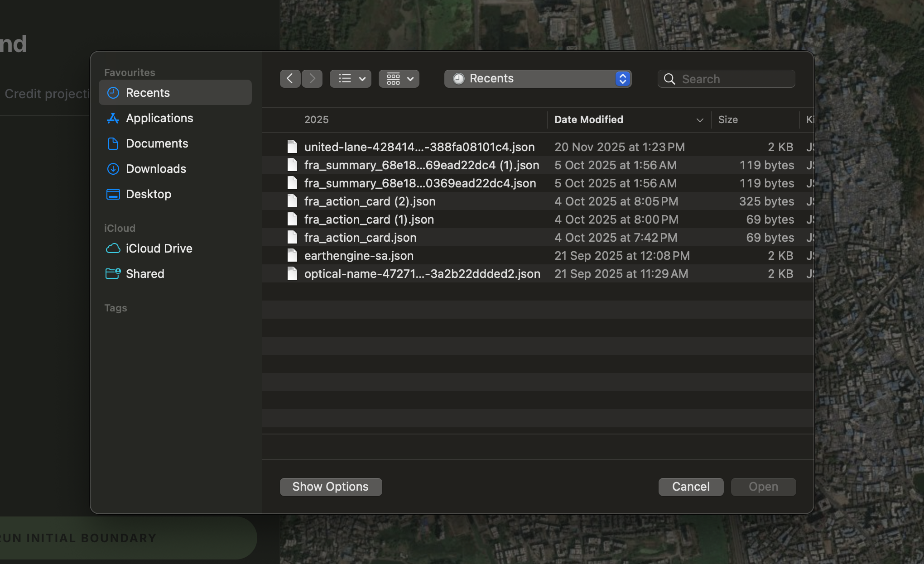
Task: Open Desktop in the sidebar
Action: click(175, 194)
